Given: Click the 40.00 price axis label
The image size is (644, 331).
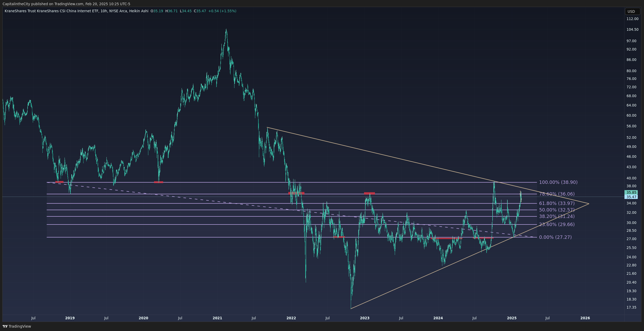Looking at the screenshot, I should pyautogui.click(x=631, y=178).
